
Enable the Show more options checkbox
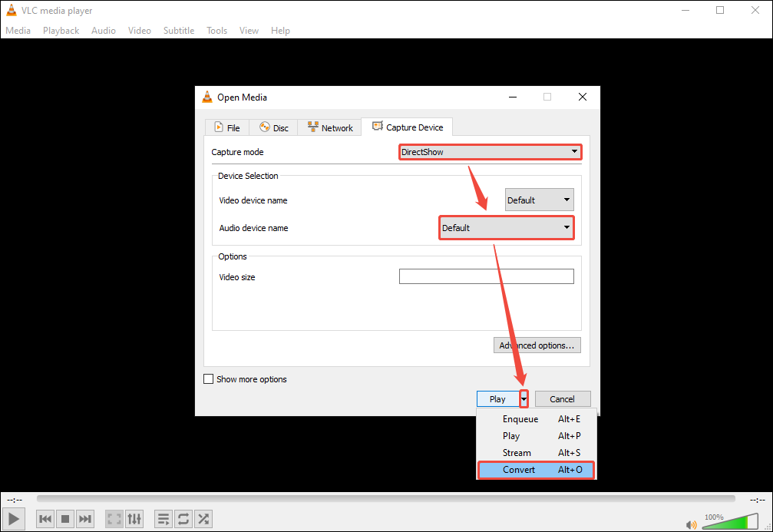tap(208, 378)
